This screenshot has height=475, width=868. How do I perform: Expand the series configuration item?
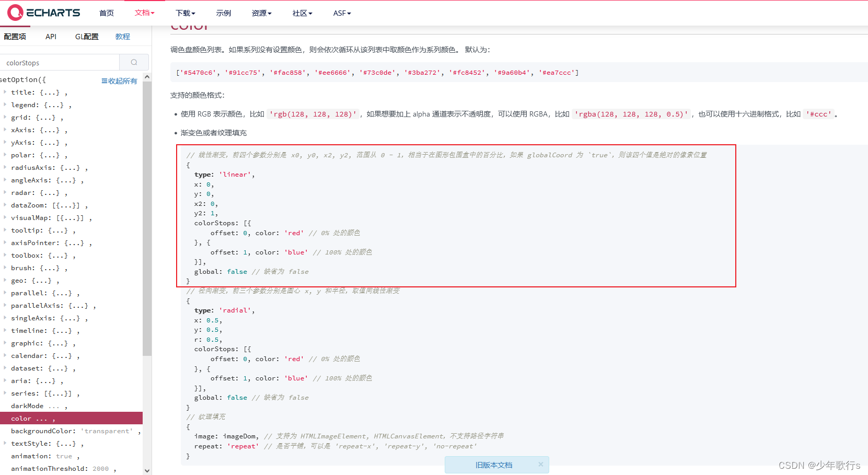click(5, 393)
